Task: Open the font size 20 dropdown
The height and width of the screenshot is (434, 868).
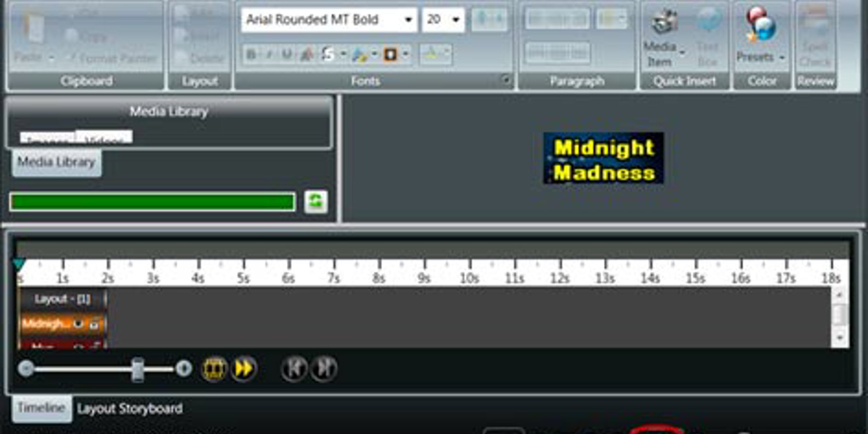Action: coord(455,20)
